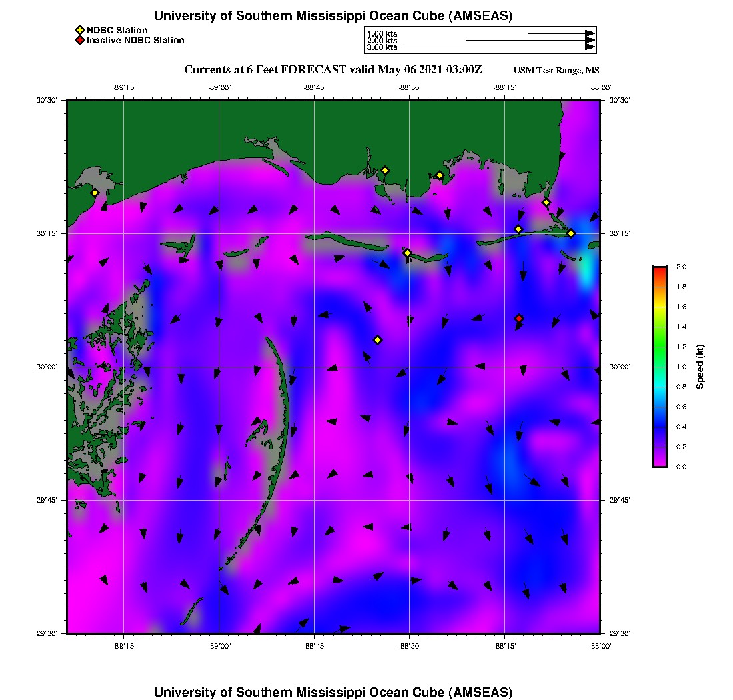Click the -89°00' longitude label on top axis

tap(219, 87)
